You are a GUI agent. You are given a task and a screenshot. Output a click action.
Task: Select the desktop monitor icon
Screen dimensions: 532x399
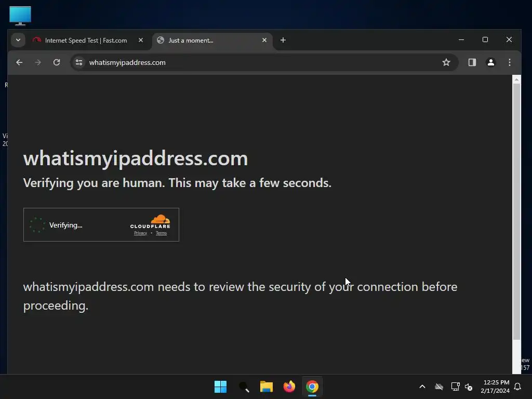pos(20,16)
